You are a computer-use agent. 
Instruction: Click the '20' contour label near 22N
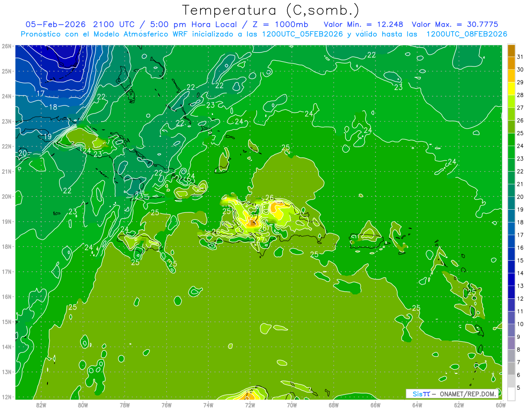(x=23, y=153)
